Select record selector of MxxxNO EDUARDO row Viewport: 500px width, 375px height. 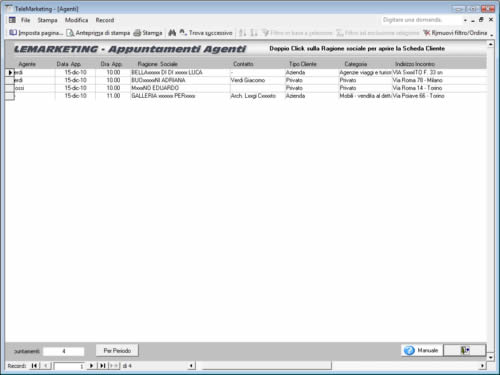tap(10, 88)
